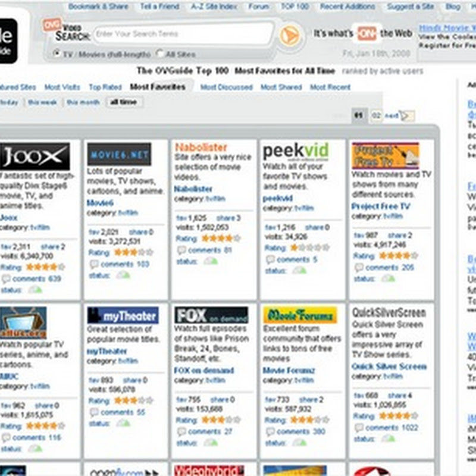Image resolution: width=476 pixels, height=476 pixels.
Task: Open the peekvid site name link
Action: click(x=277, y=199)
